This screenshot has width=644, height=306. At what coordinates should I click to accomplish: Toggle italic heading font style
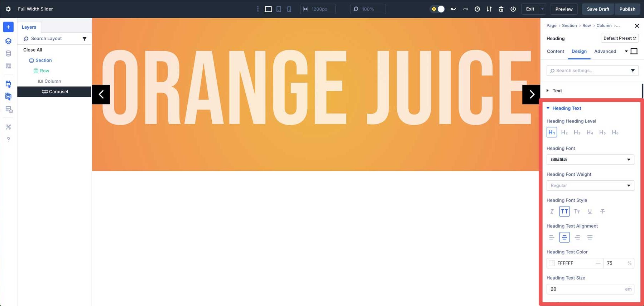[x=552, y=212]
